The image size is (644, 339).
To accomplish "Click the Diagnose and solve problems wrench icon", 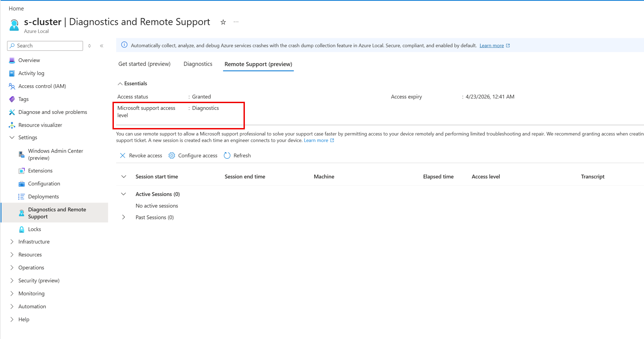I will tap(12, 112).
